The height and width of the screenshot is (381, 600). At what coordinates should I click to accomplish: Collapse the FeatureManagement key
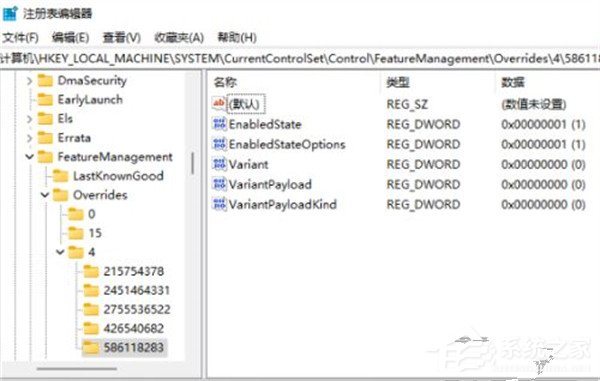pyautogui.click(x=29, y=157)
